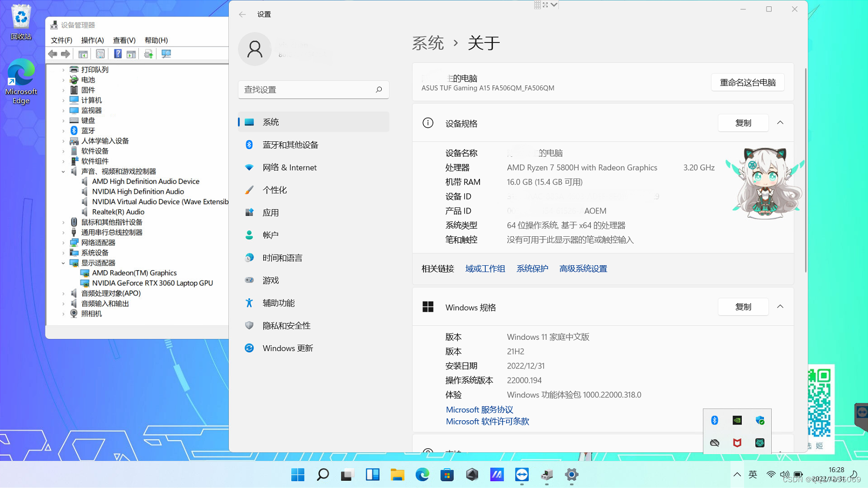The image size is (868, 488).
Task: Click 复制 button for Windows 规格
Action: (x=743, y=307)
